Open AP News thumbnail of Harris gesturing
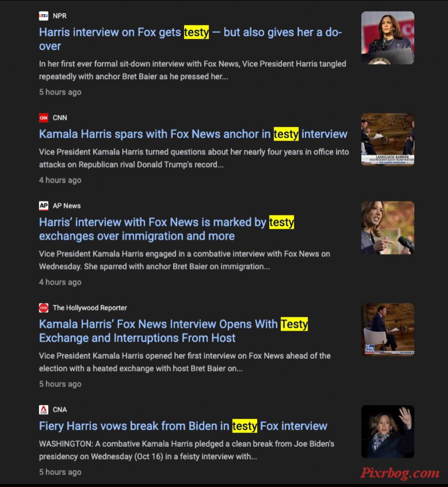448x487 pixels. pyautogui.click(x=387, y=228)
